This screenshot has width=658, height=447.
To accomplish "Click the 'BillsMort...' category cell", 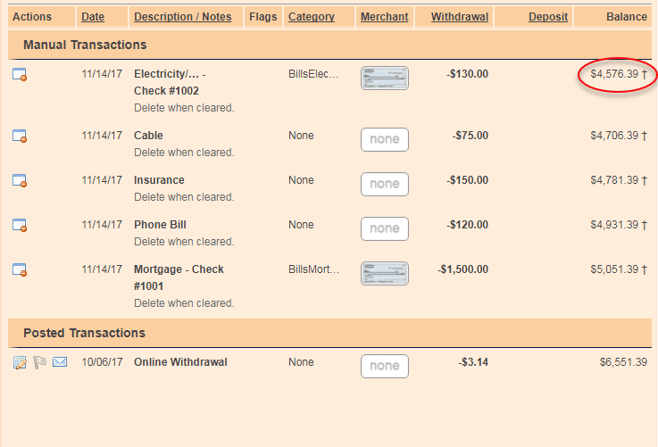I will pyautogui.click(x=313, y=269).
